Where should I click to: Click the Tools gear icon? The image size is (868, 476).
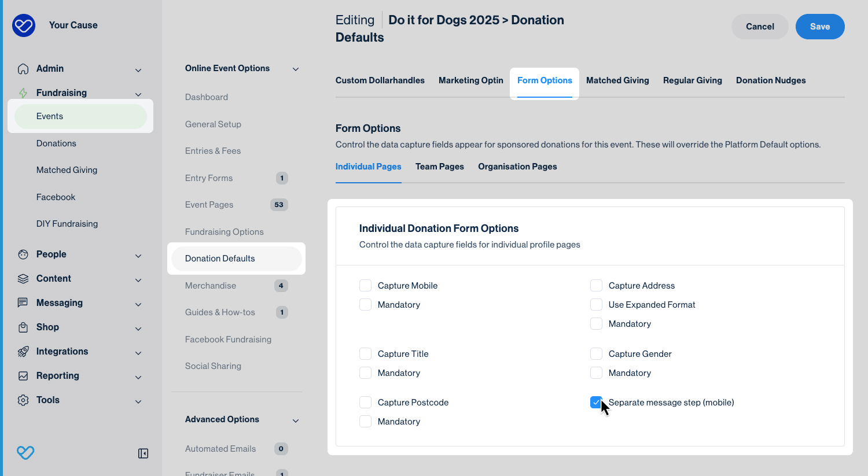point(23,400)
